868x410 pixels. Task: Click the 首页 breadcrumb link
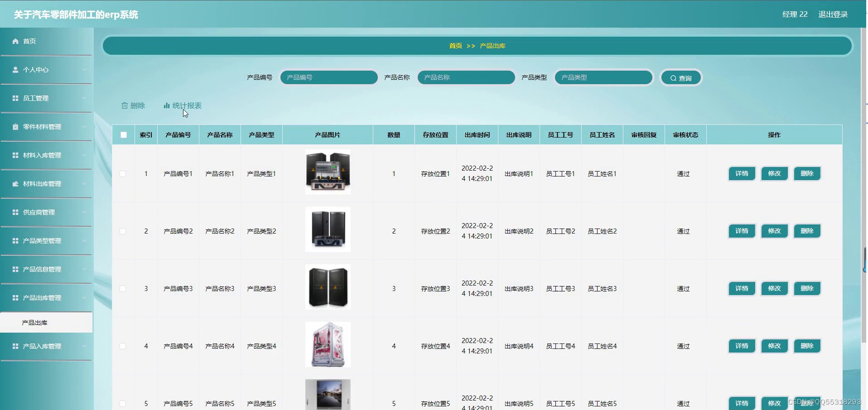(x=456, y=46)
